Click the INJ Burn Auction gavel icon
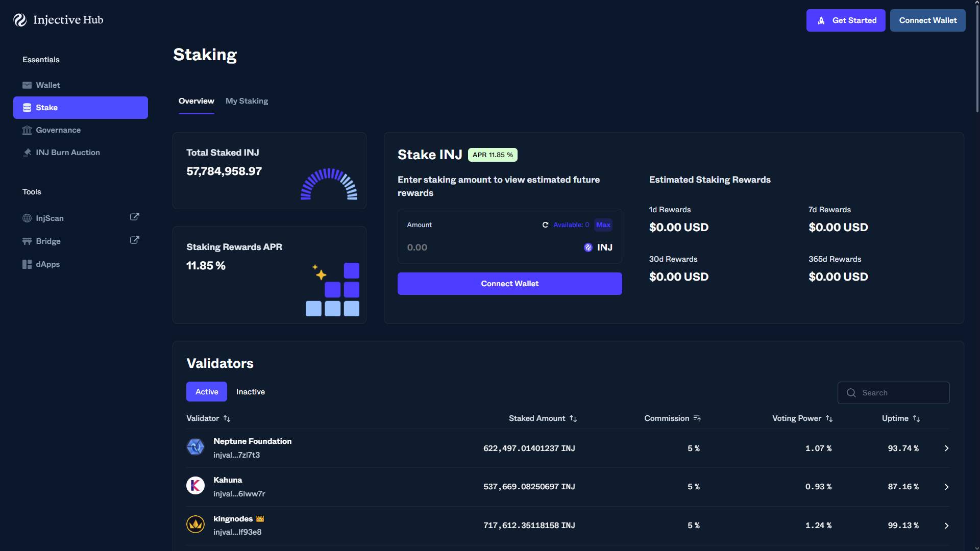980x551 pixels. [27, 153]
